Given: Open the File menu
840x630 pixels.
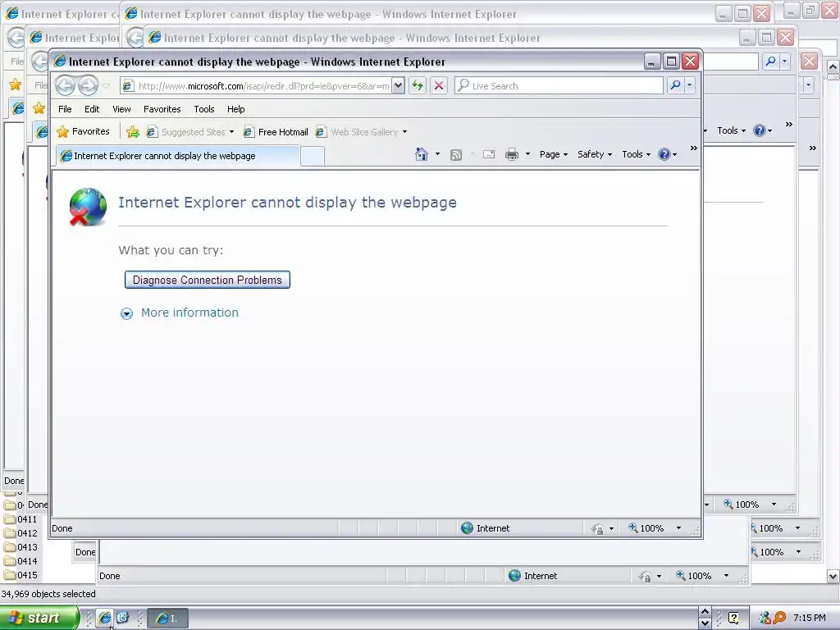Looking at the screenshot, I should point(65,109).
